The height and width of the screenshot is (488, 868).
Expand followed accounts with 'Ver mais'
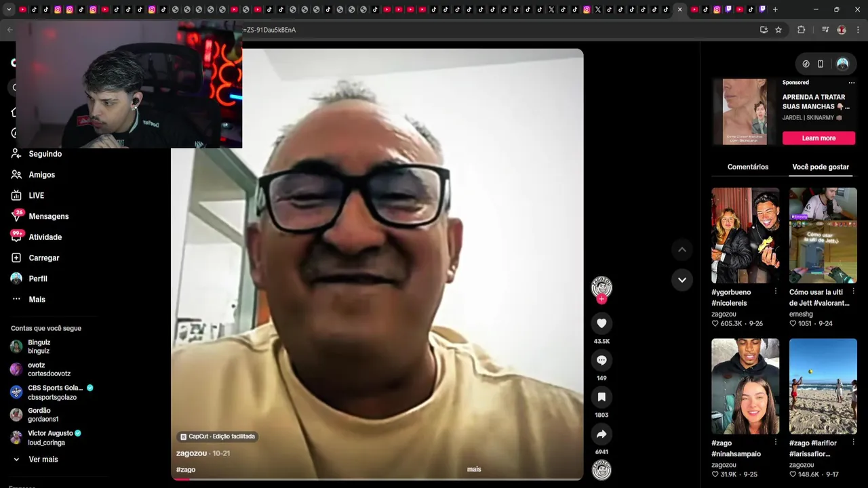click(x=43, y=460)
